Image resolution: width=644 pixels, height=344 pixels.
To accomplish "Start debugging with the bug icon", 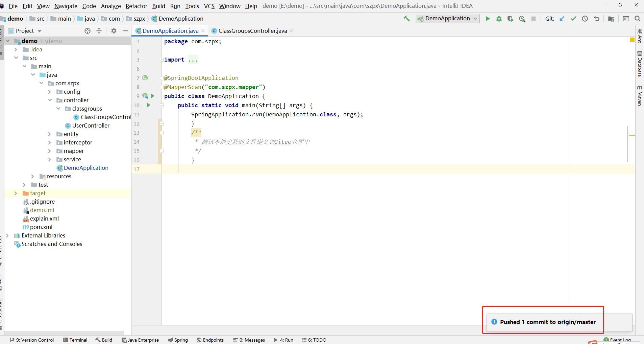I will click(499, 19).
